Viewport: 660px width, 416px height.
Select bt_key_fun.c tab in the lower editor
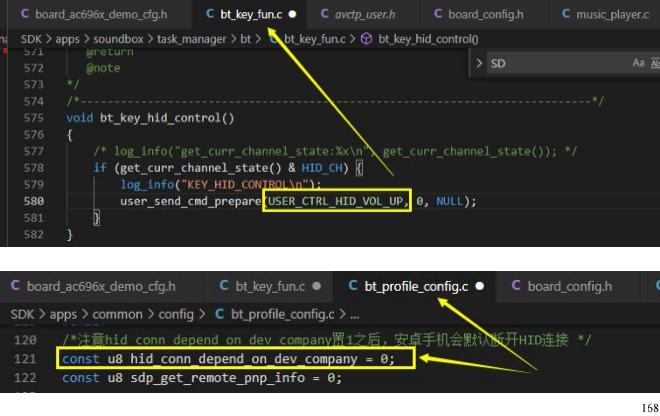tap(270, 286)
